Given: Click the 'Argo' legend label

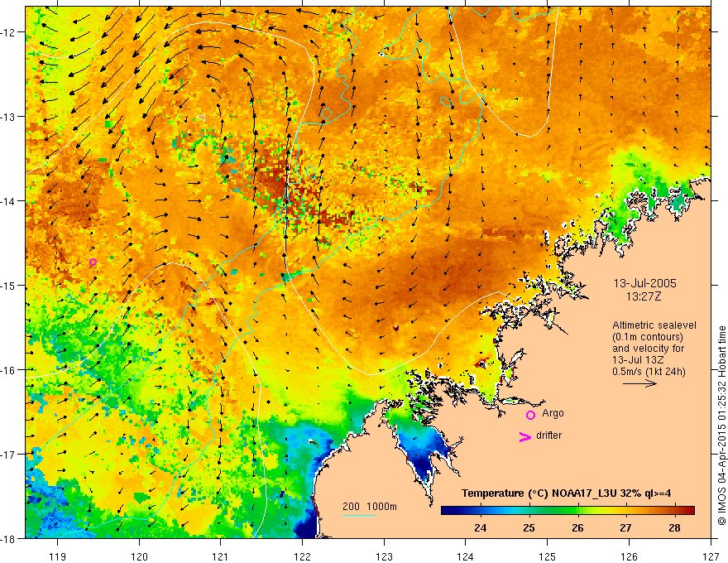Looking at the screenshot, I should [x=553, y=413].
